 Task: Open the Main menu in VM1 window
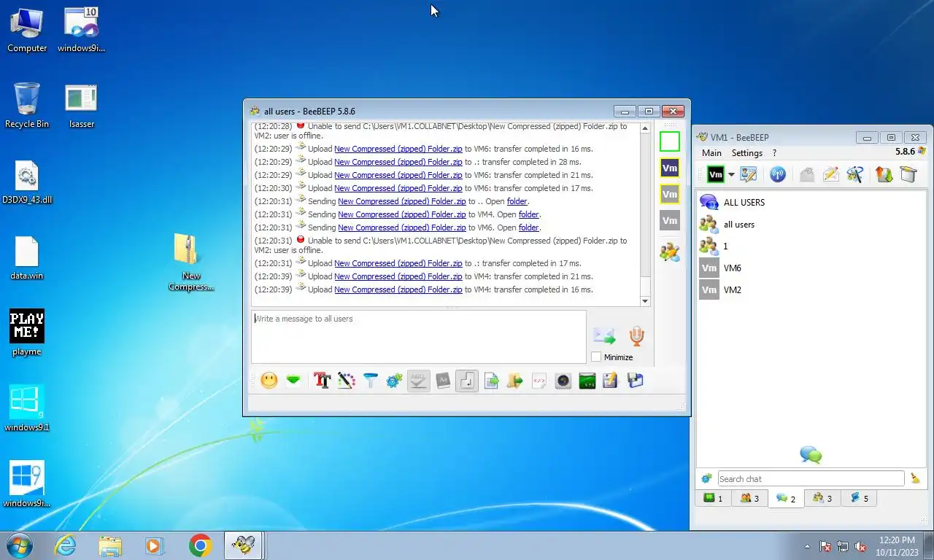[x=711, y=153]
